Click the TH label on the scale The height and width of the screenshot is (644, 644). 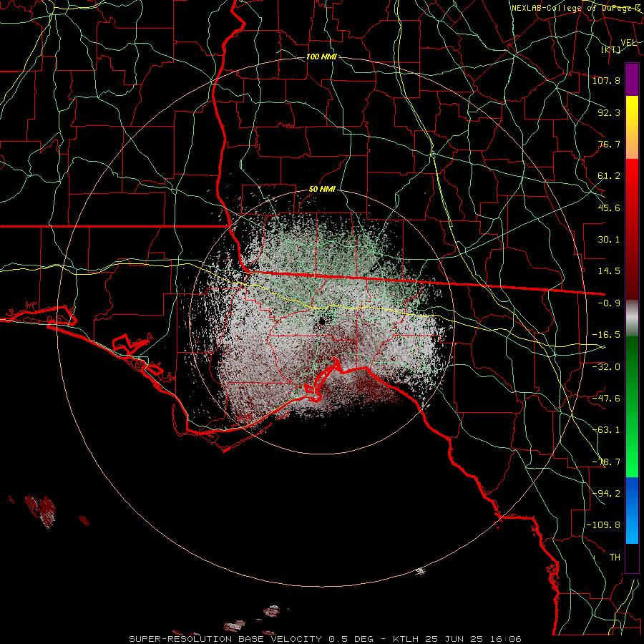[615, 557]
